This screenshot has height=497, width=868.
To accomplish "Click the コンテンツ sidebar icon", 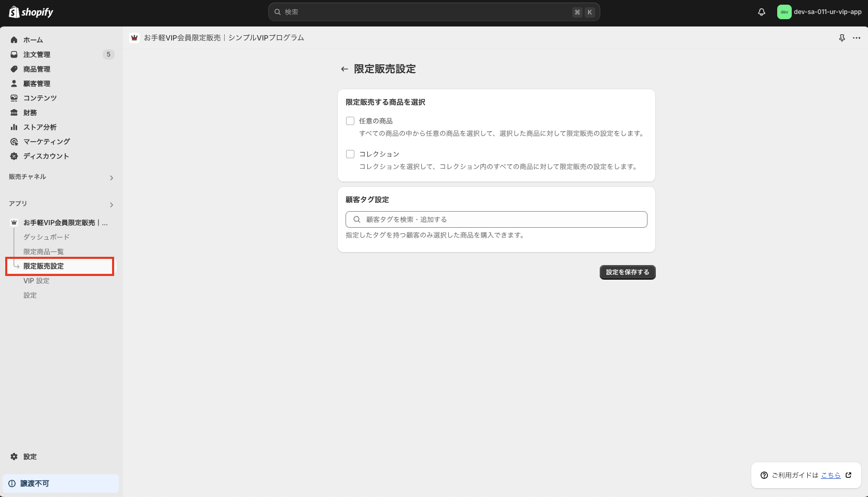I will click(14, 98).
